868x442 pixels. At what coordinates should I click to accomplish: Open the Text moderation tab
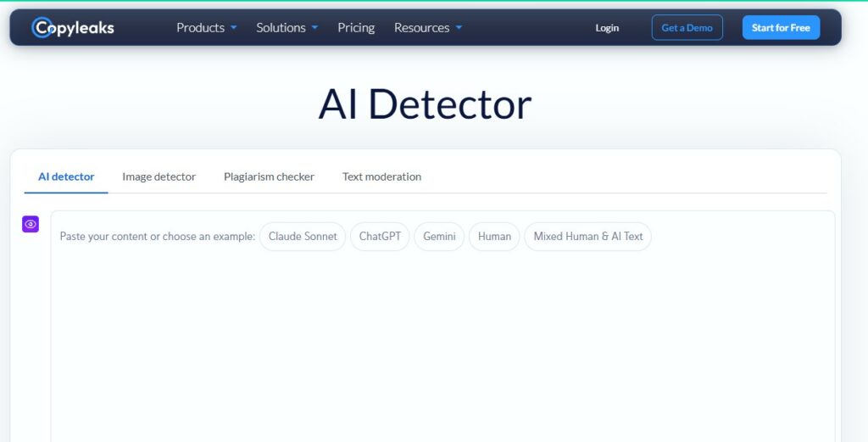pyautogui.click(x=381, y=176)
